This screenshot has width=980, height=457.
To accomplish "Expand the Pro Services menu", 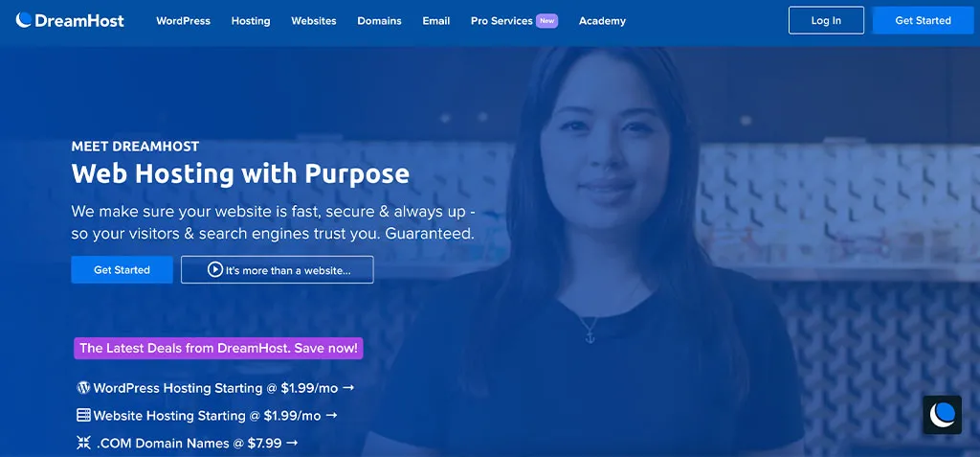I will click(514, 21).
